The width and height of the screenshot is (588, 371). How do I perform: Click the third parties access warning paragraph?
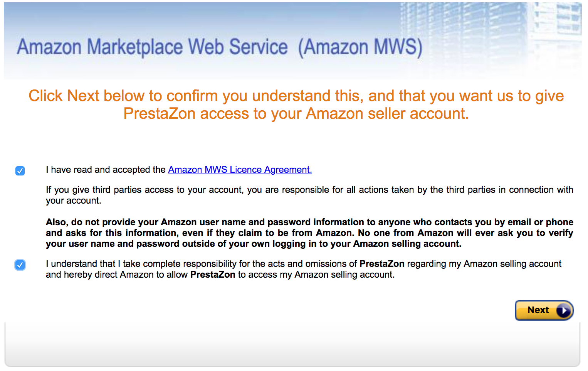[309, 195]
